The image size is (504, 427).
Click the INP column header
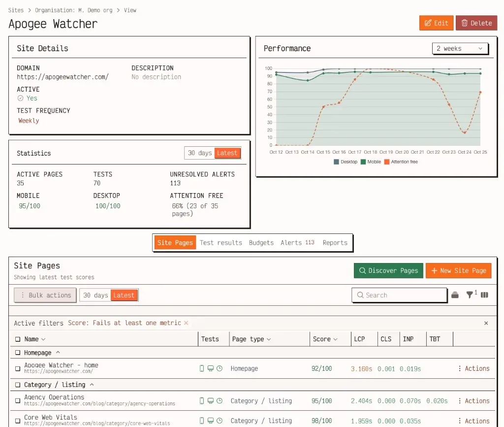pyautogui.click(x=408, y=339)
